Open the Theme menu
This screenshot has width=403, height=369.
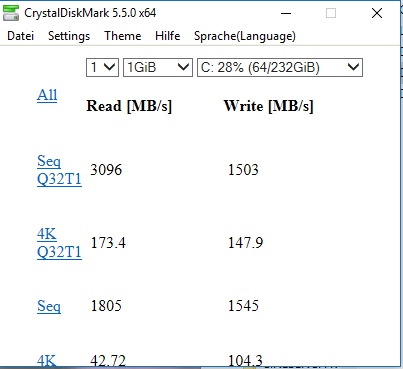click(123, 36)
